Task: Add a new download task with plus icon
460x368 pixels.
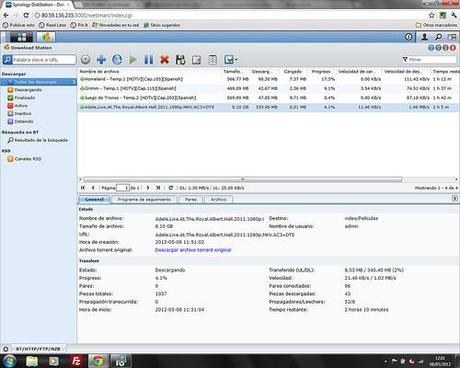Action: [101, 60]
